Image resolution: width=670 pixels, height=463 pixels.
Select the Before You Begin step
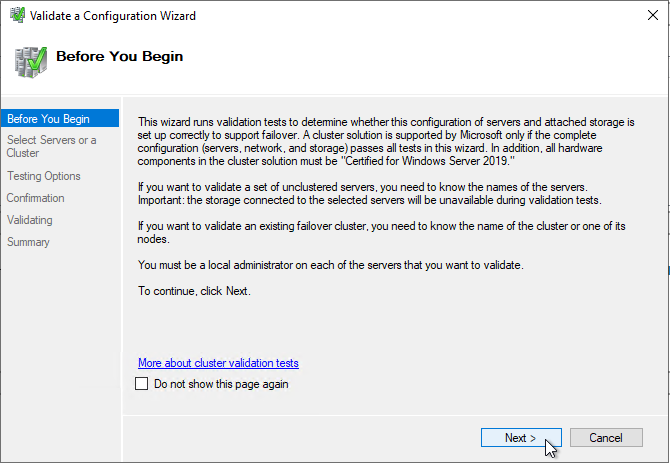(x=48, y=119)
